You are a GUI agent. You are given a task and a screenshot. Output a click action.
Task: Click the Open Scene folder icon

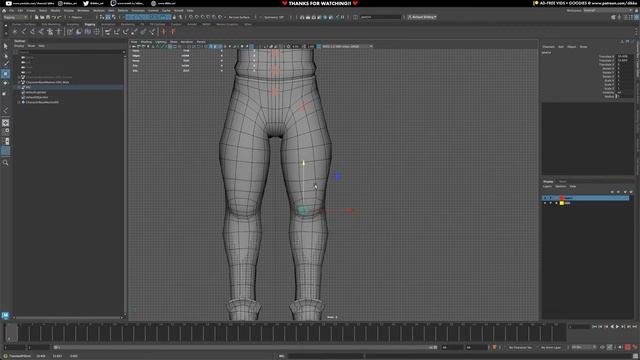click(x=42, y=17)
